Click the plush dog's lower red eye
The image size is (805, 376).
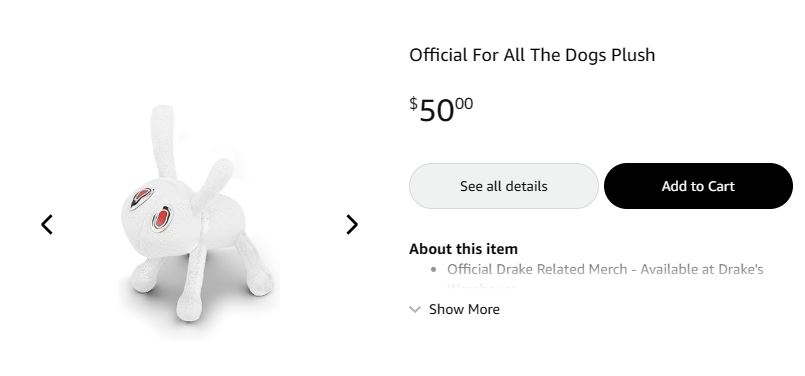(x=161, y=219)
